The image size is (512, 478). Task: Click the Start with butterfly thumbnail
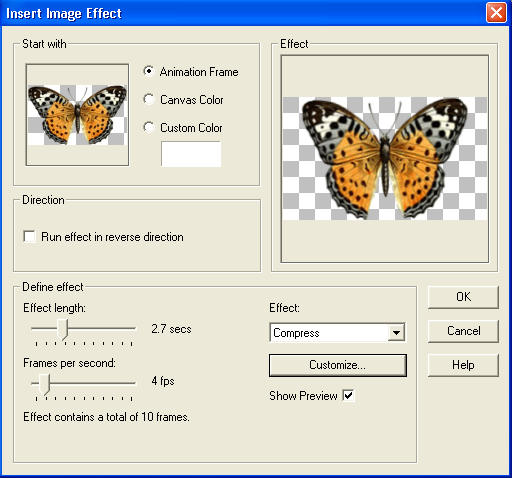coord(77,115)
